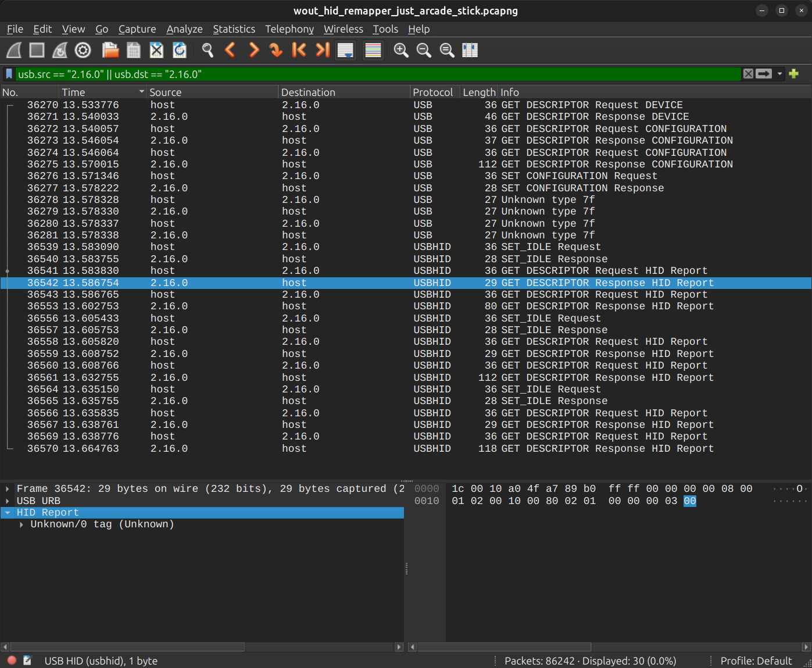Click the zoom in icon
The height and width of the screenshot is (668, 812).
point(401,51)
